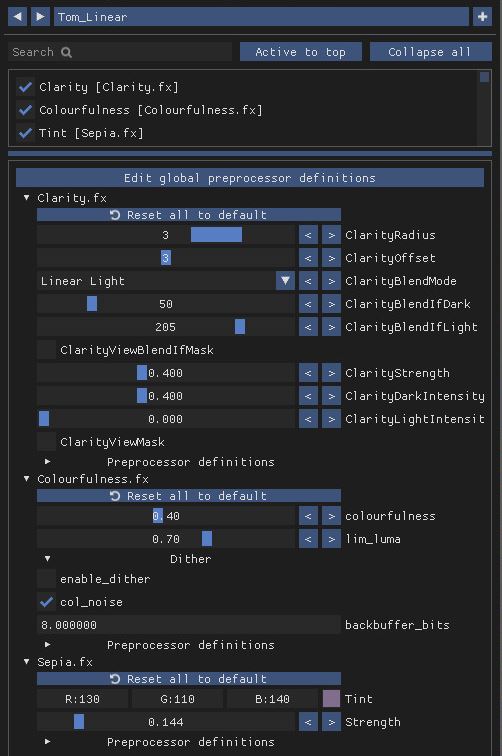The image size is (502, 756).
Task: Increase ClarityOffset with its > button
Action: coord(331,258)
